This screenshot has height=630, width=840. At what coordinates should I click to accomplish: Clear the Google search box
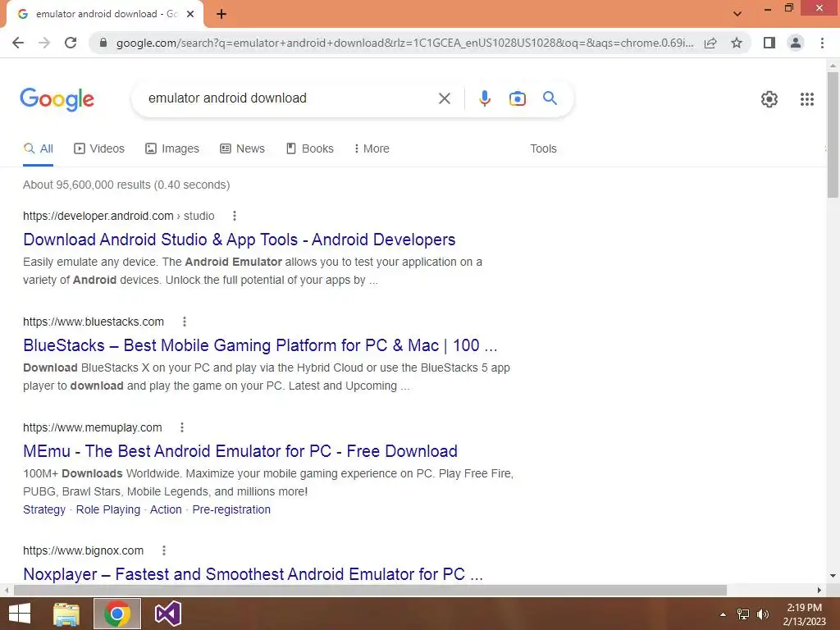point(444,98)
